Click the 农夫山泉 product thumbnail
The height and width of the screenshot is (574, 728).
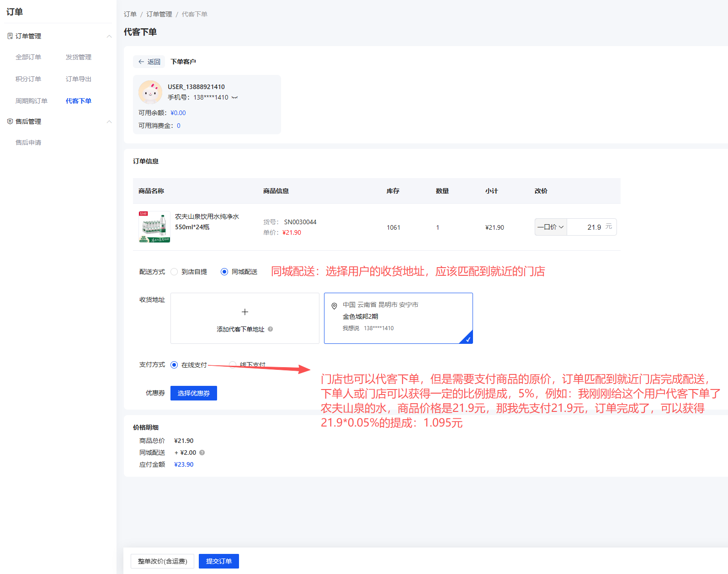click(x=154, y=227)
